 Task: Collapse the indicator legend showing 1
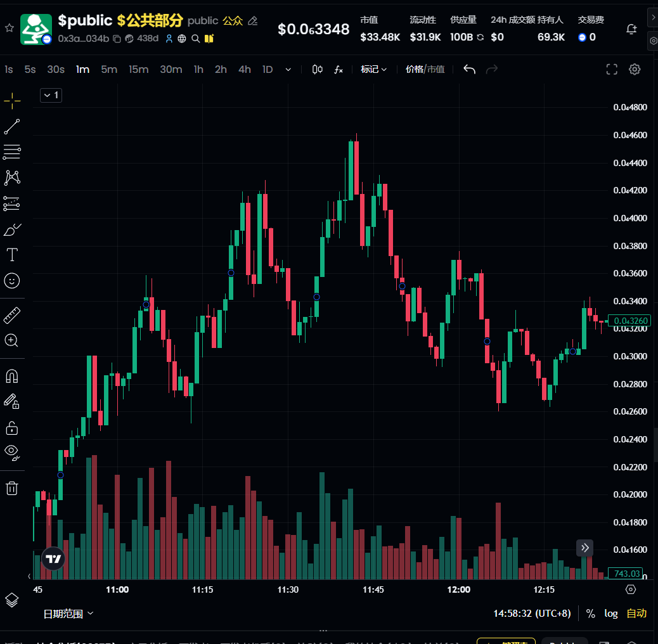tap(51, 95)
